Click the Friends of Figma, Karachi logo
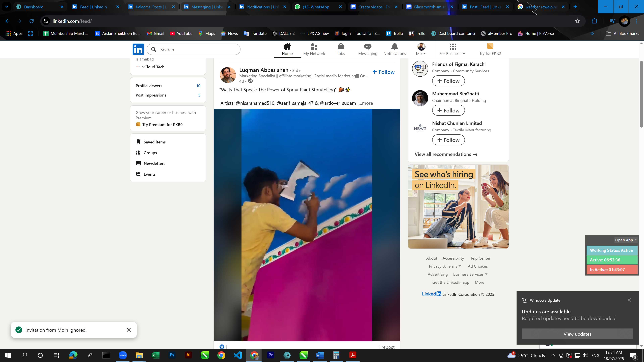This screenshot has width=644, height=362. (420, 69)
